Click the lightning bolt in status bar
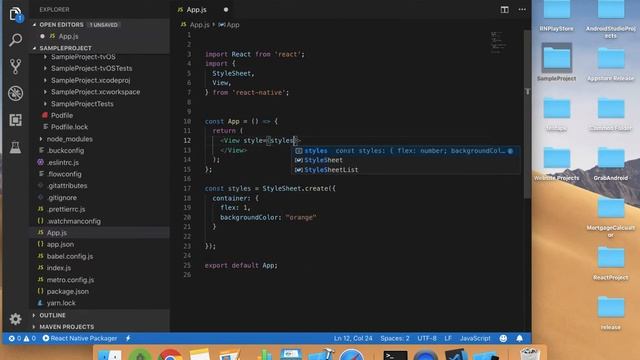 coord(128,338)
